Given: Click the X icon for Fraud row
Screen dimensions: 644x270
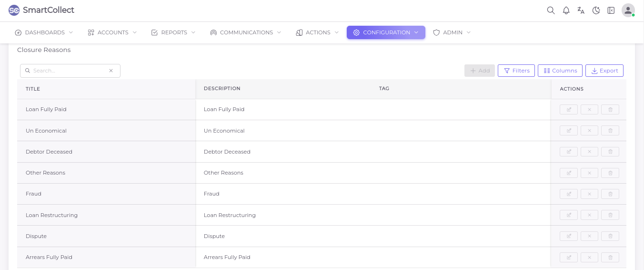Looking at the screenshot, I should (x=589, y=194).
